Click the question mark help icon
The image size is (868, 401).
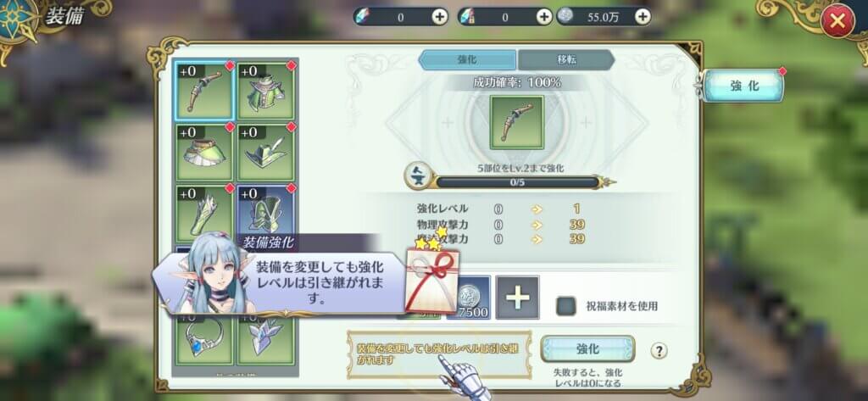[x=659, y=351]
